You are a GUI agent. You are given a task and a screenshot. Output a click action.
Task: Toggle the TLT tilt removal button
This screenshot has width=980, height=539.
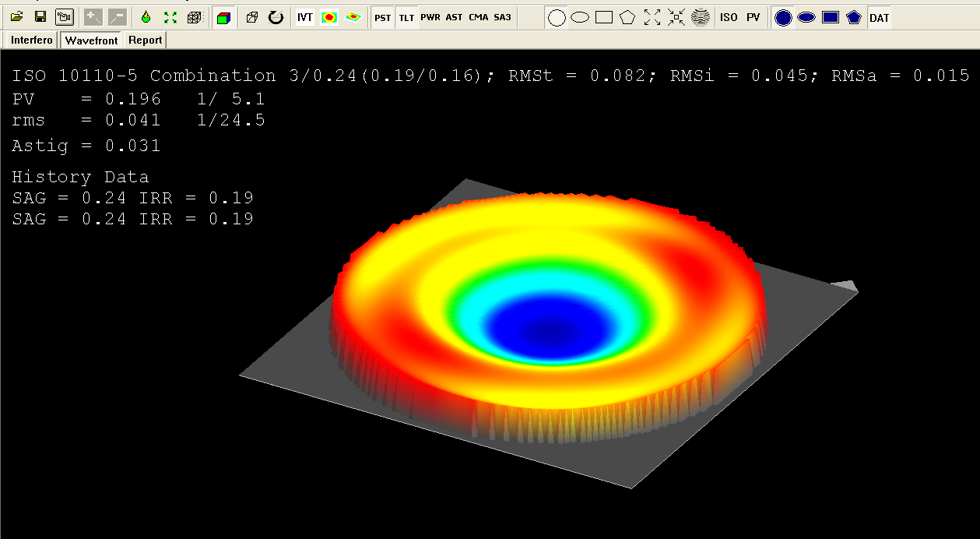[x=406, y=17]
